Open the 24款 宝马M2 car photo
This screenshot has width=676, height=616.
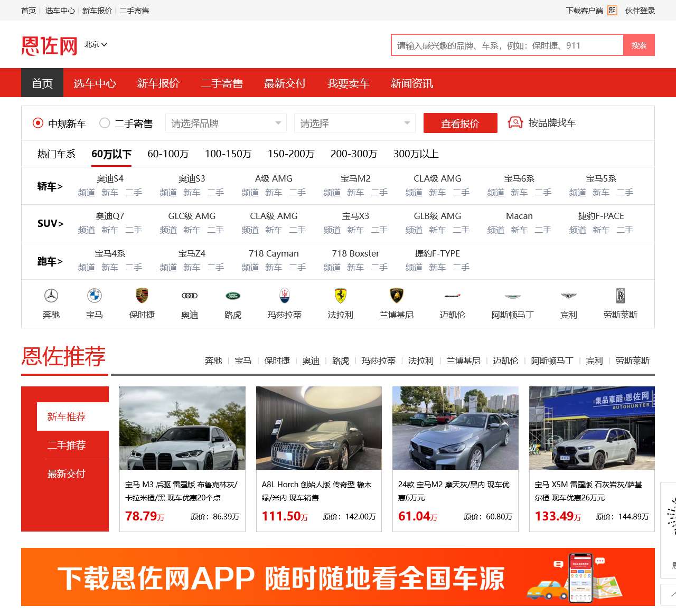point(455,428)
